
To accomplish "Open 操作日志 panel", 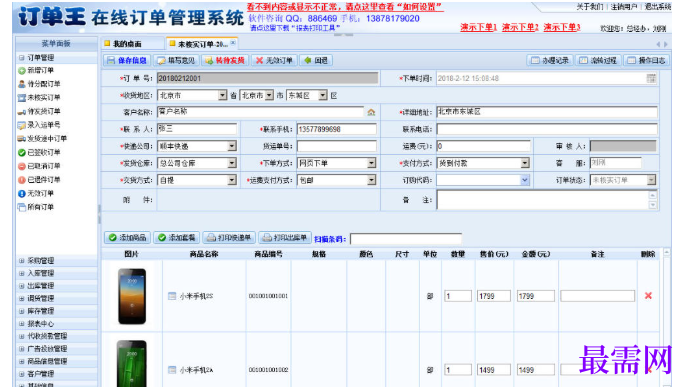I will 646,60.
